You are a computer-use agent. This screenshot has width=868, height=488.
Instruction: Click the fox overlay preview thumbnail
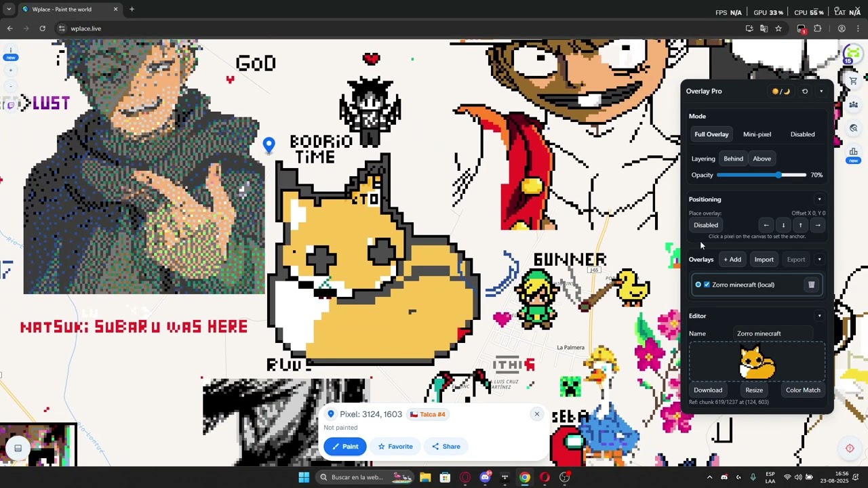(757, 363)
